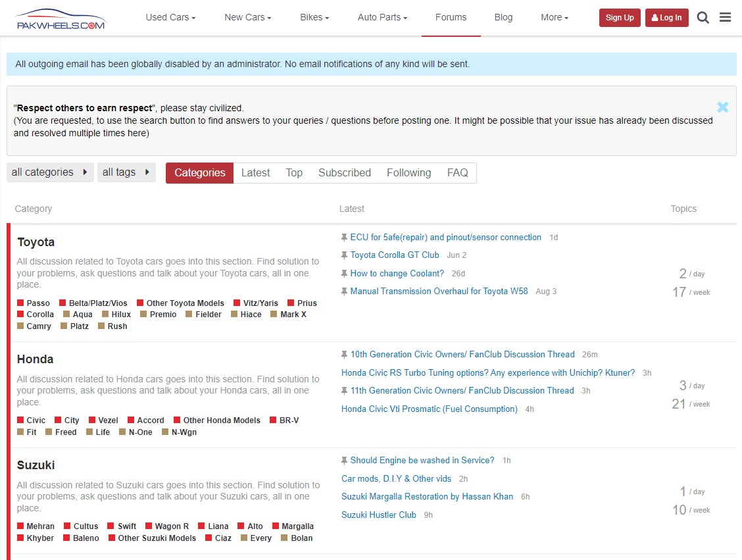Open Honda Civic Vti Prosmatic topic
Screen dimensions: 742x560
click(429, 409)
